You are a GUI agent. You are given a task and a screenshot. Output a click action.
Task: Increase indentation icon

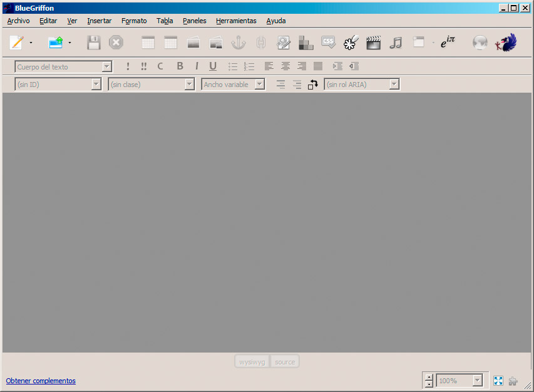point(337,66)
